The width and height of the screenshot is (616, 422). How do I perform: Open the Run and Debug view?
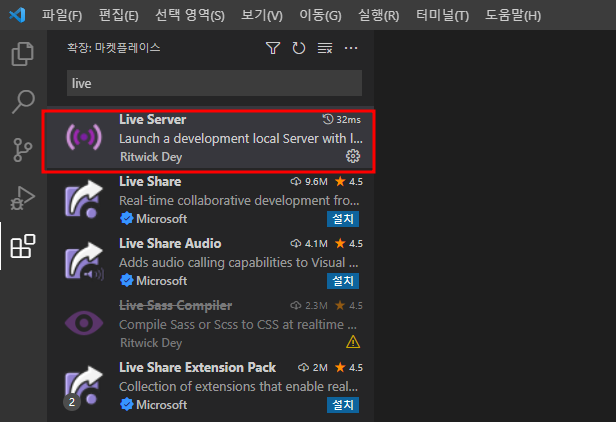tap(22, 198)
